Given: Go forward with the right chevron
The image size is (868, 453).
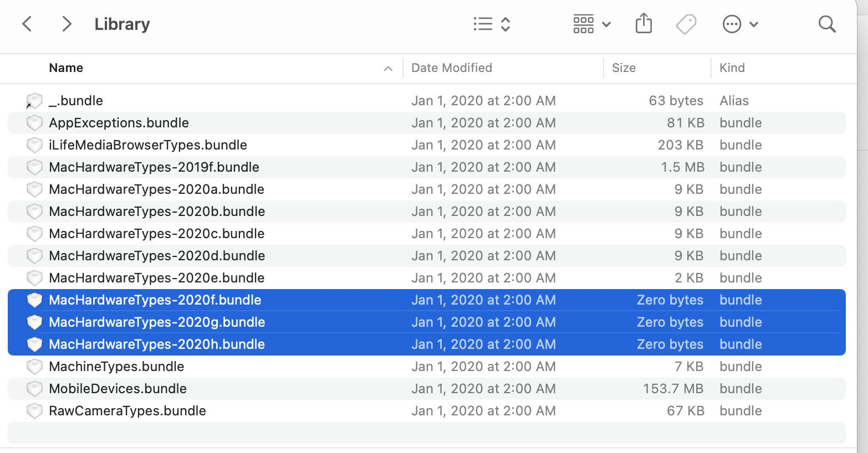Looking at the screenshot, I should coord(67,24).
